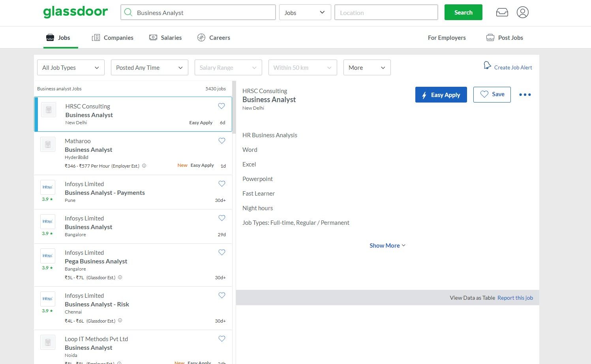Open All Job Types filter dropdown
591x364 pixels.
tap(71, 67)
